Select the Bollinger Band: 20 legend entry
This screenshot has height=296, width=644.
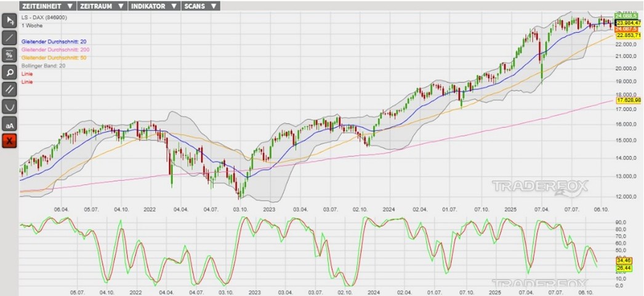pos(43,65)
